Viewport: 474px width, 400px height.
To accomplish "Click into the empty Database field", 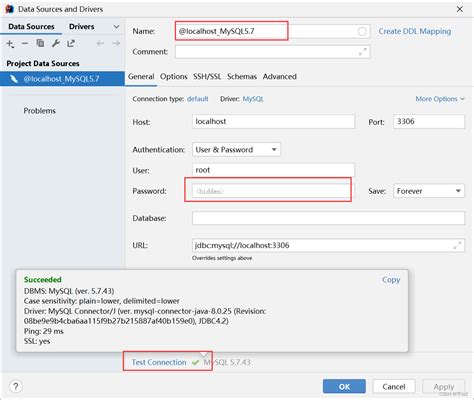I will tap(328, 218).
